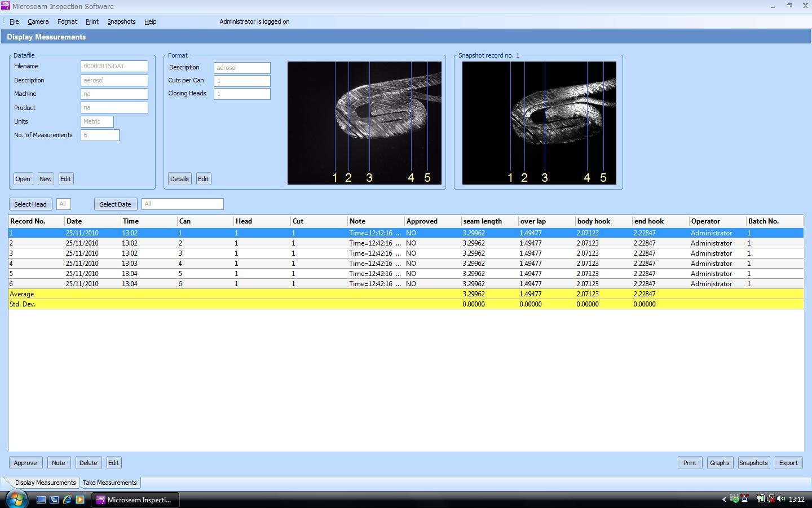Click Microseam Inspection taskbar button
Viewport: 812px width, 508px height.
(x=135, y=500)
